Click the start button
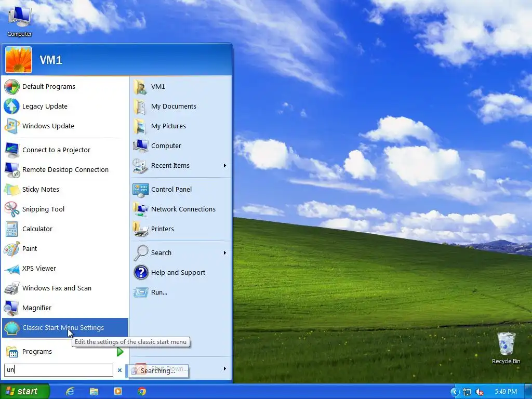 [x=25, y=391]
